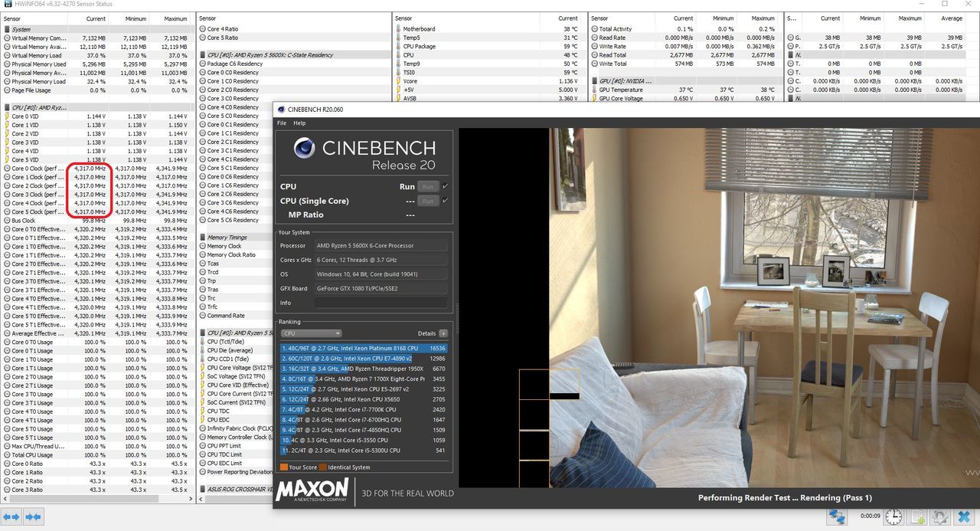Image resolution: width=980 pixels, height=531 pixels.
Task: Click HWiNFO logging start sheet icon
Action: coord(918,518)
